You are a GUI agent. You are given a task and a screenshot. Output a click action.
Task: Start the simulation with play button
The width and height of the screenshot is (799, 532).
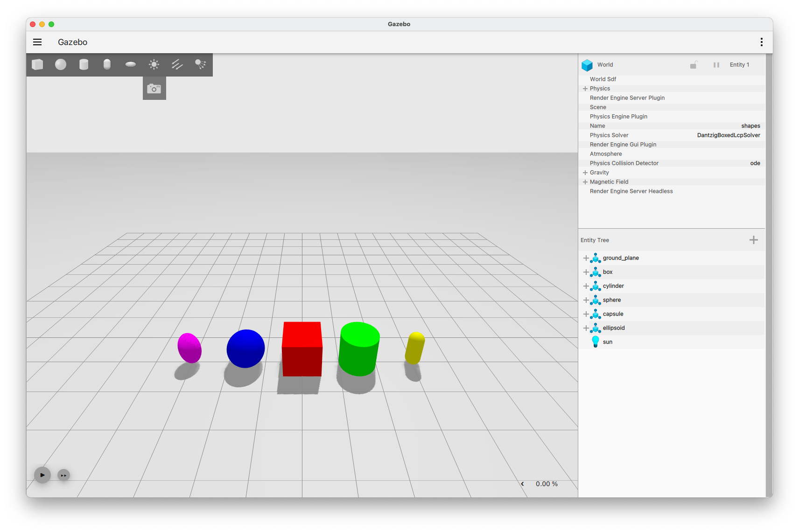point(42,475)
